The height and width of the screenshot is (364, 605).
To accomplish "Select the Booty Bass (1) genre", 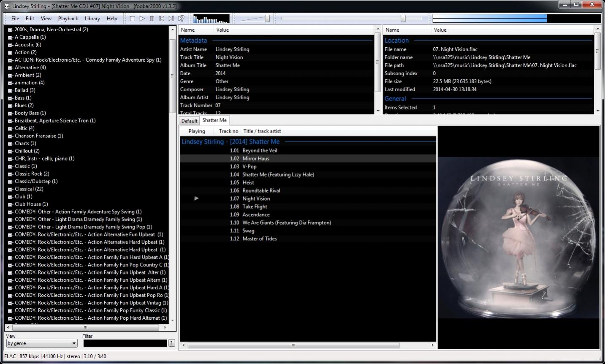I will pos(30,113).
